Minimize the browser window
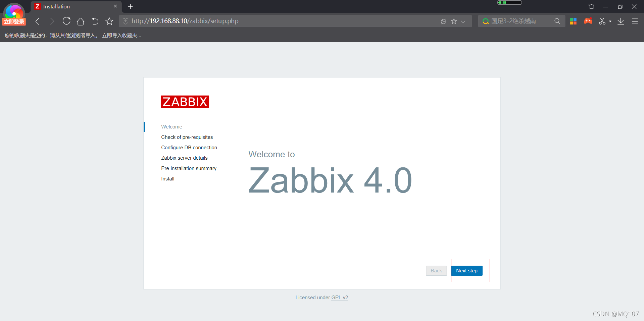This screenshot has width=644, height=321. coord(605,6)
